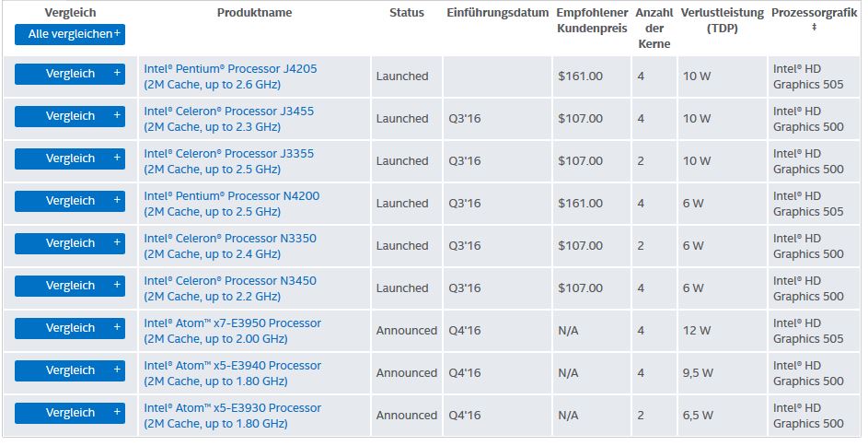Click Vergleich button for Atom x7-E3950
The image size is (868, 446).
tap(70, 328)
